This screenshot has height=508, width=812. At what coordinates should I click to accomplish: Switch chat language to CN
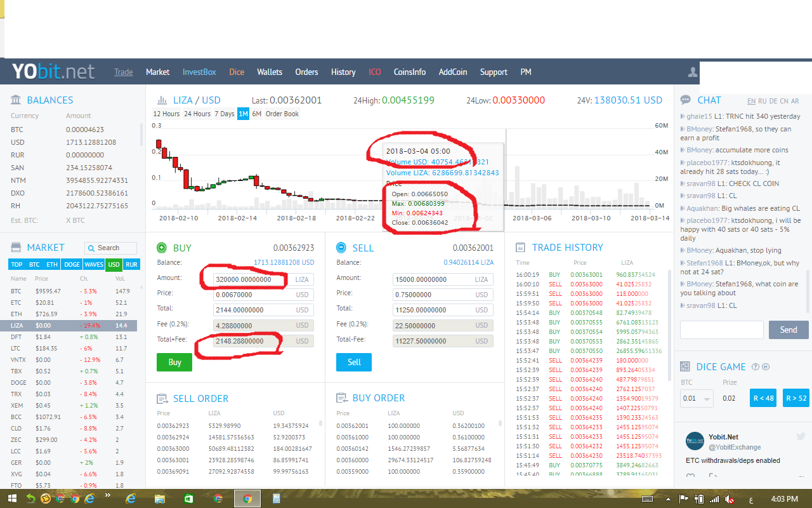784,102
